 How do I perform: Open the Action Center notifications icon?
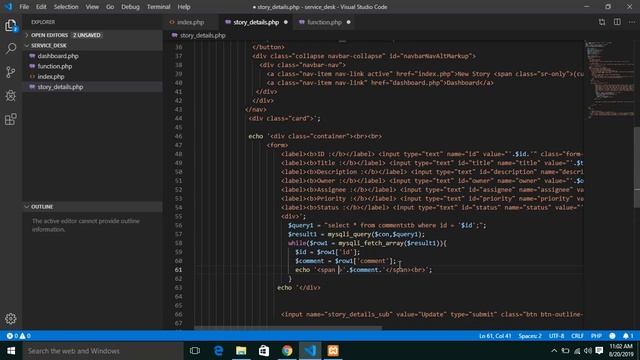pyautogui.click(x=599, y=351)
